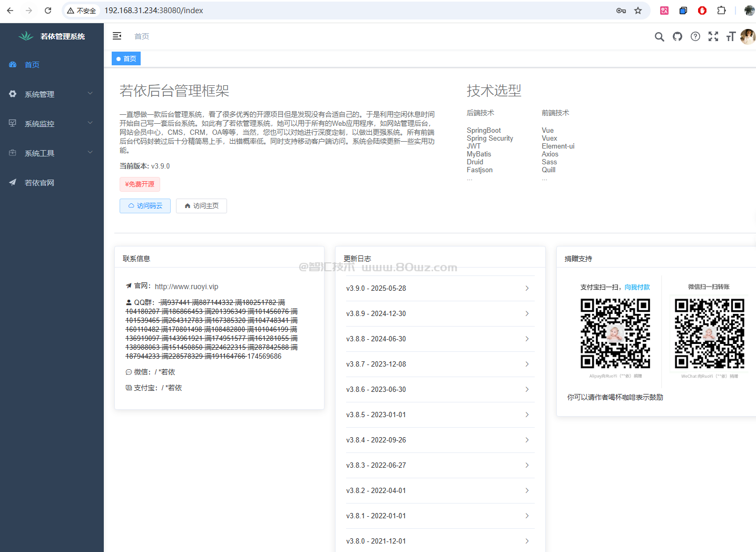Expand the 系统管理 sidebar menu
Image resolution: width=756 pixels, height=552 pixels.
click(x=52, y=94)
